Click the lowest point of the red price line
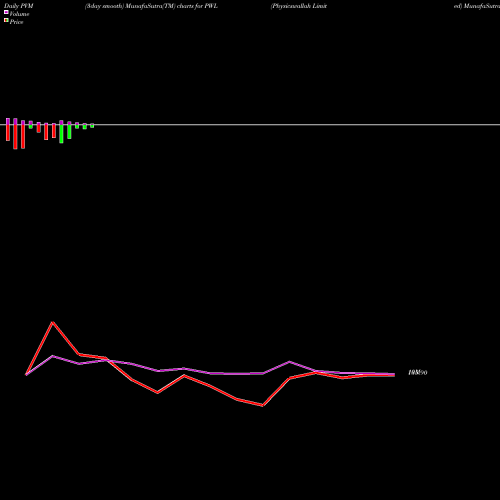Viewport: 500px width, 500px height. pyautogui.click(x=262, y=406)
